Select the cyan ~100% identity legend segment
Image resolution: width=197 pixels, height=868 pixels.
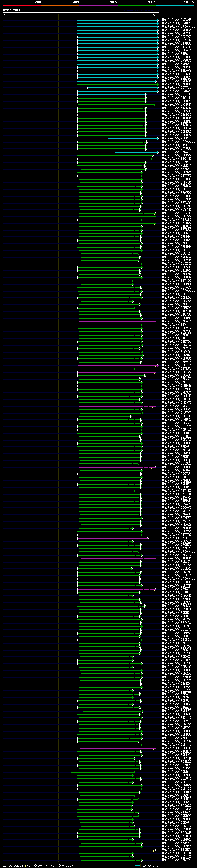point(175,6)
